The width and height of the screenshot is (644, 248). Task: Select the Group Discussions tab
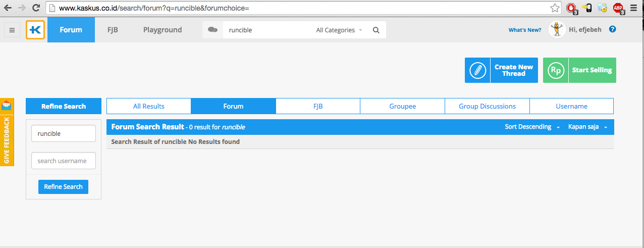(487, 106)
